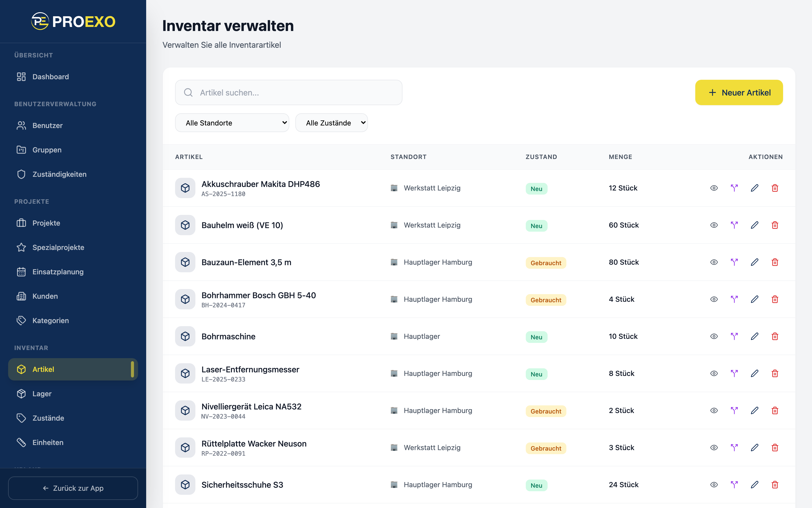
Task: Open the Gruppen section
Action: tap(73, 150)
